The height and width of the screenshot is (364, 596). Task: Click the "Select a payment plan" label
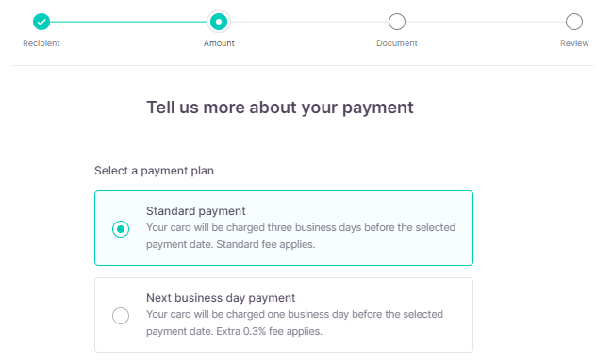(154, 171)
